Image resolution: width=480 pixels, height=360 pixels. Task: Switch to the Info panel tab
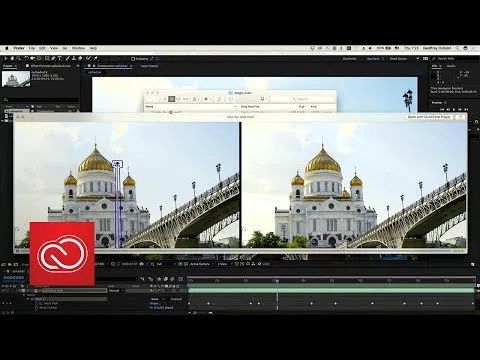pos(435,66)
